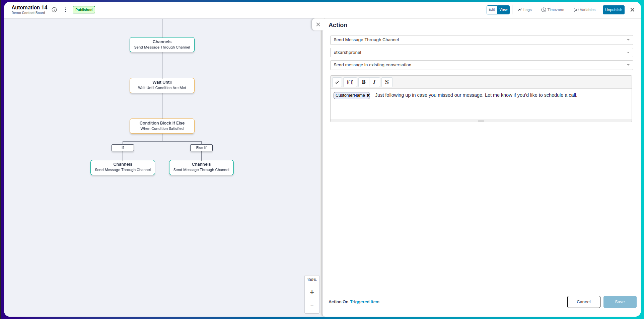Open the Send message in existing conversation dropdown
The width and height of the screenshot is (644, 319).
[x=482, y=65]
